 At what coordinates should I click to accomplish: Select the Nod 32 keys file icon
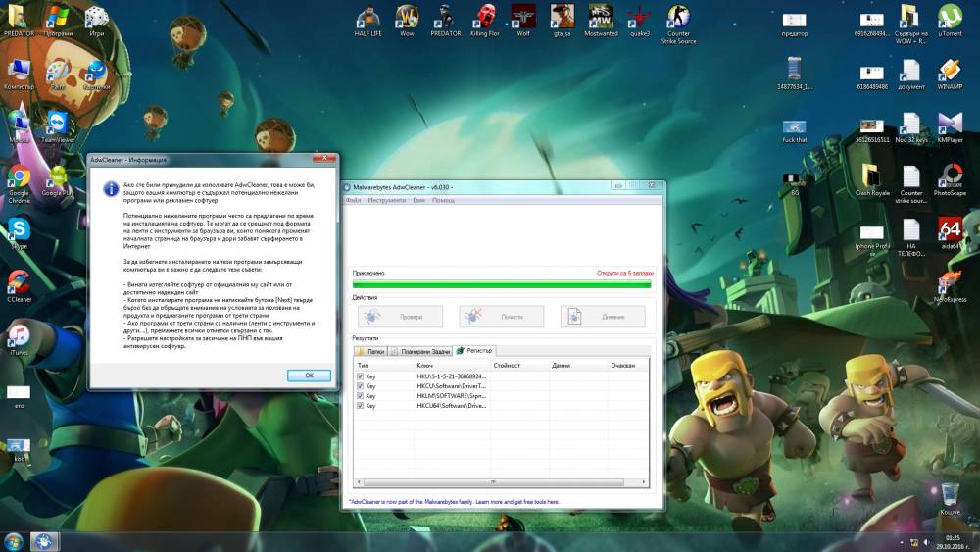(911, 126)
